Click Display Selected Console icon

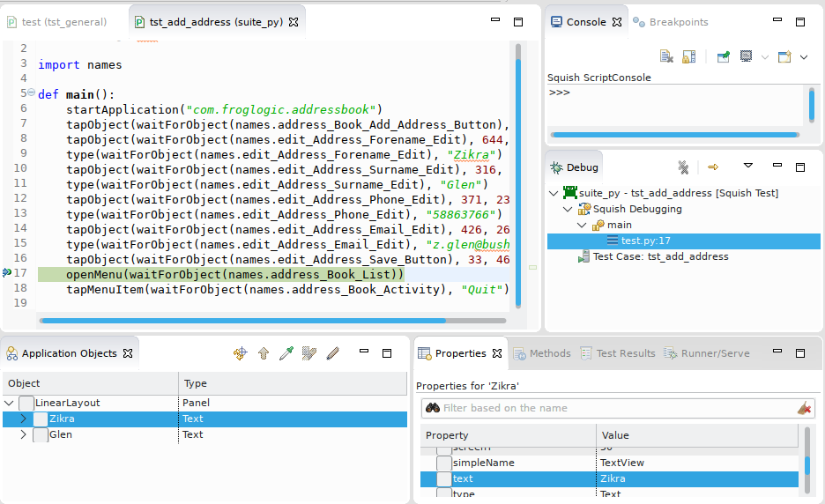pyautogui.click(x=746, y=56)
